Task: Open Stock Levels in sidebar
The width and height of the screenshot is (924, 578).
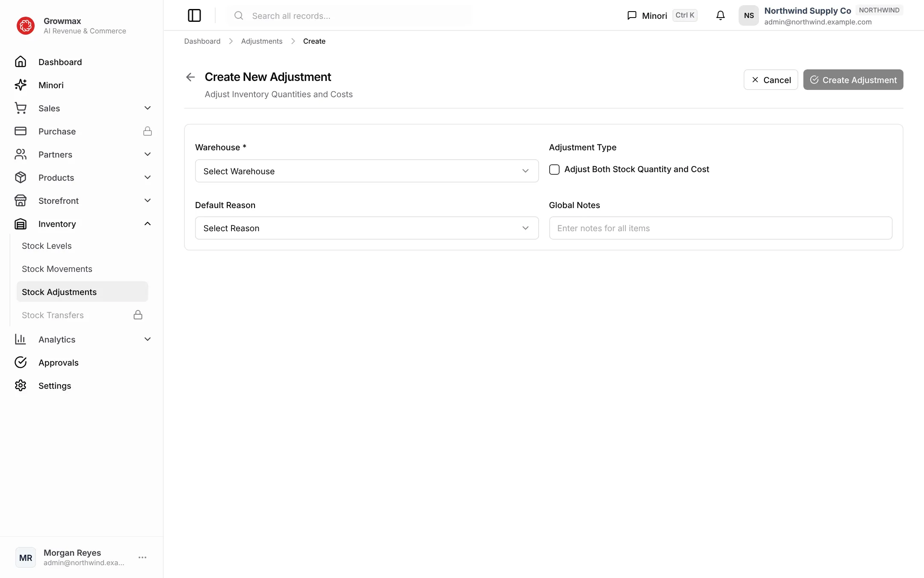Action: [82, 246]
